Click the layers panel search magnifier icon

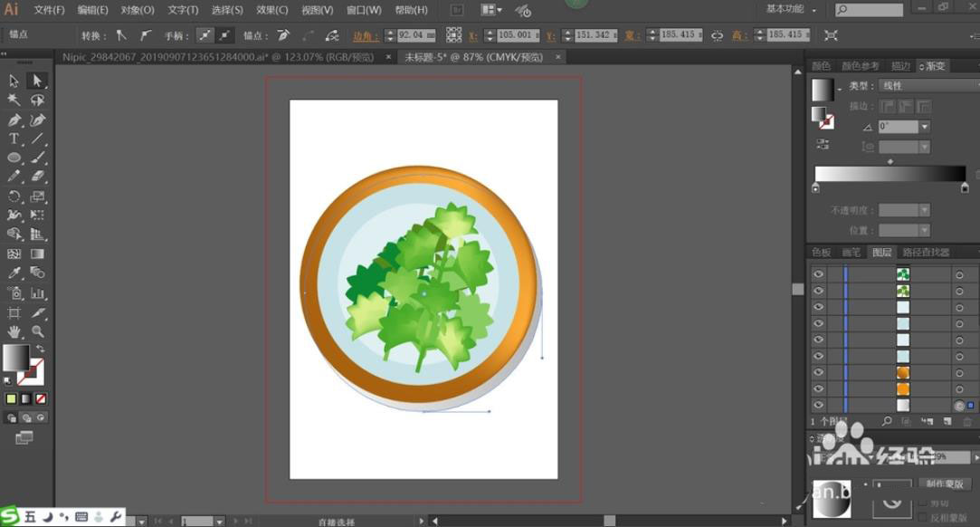tap(886, 421)
